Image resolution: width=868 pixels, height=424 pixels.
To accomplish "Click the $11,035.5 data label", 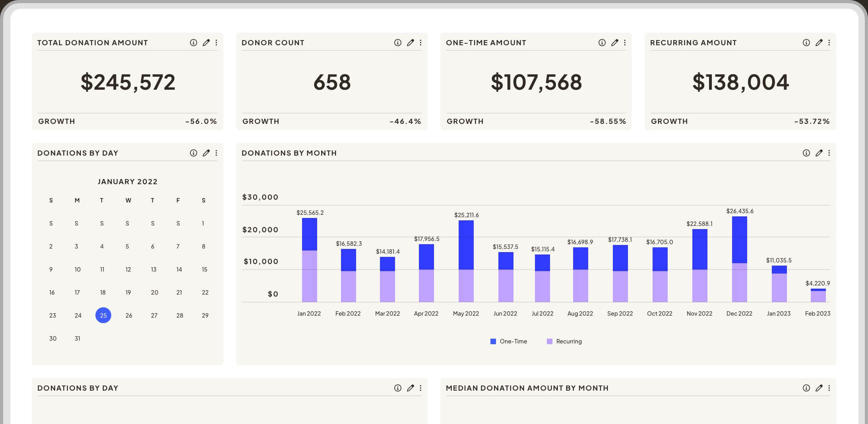I will [779, 260].
